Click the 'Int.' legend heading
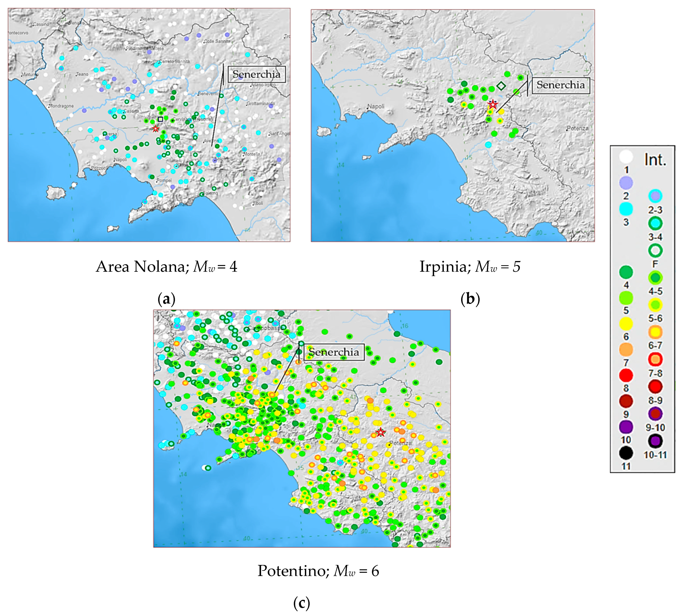 (x=655, y=159)
